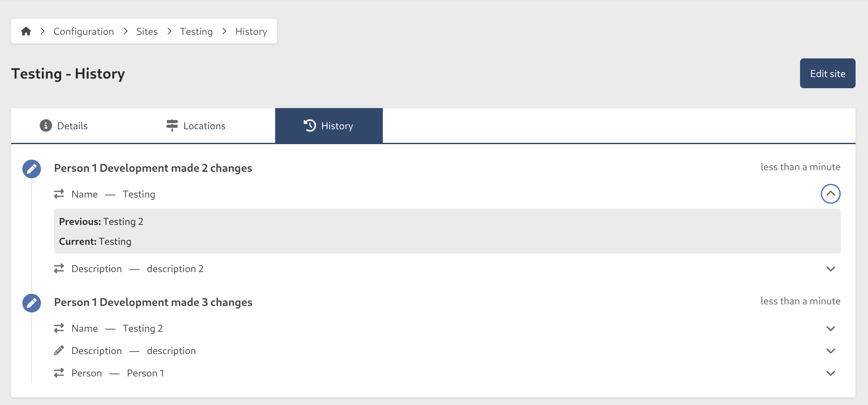Expand the Description — description 2 change
This screenshot has height=405, width=868.
click(x=830, y=269)
